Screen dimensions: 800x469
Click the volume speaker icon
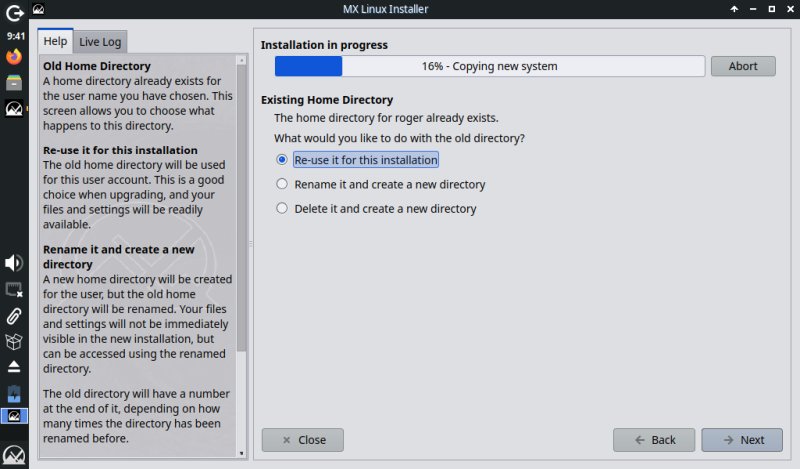click(x=14, y=263)
